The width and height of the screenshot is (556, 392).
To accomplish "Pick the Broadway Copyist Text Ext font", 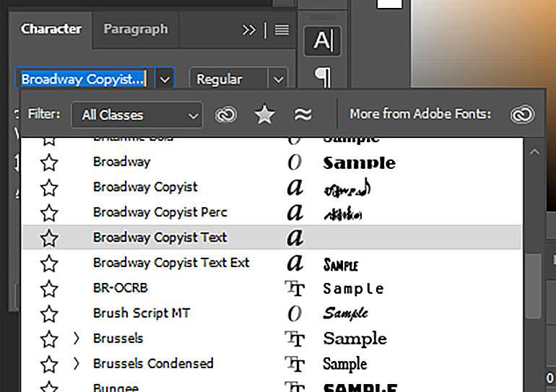I will click(171, 263).
